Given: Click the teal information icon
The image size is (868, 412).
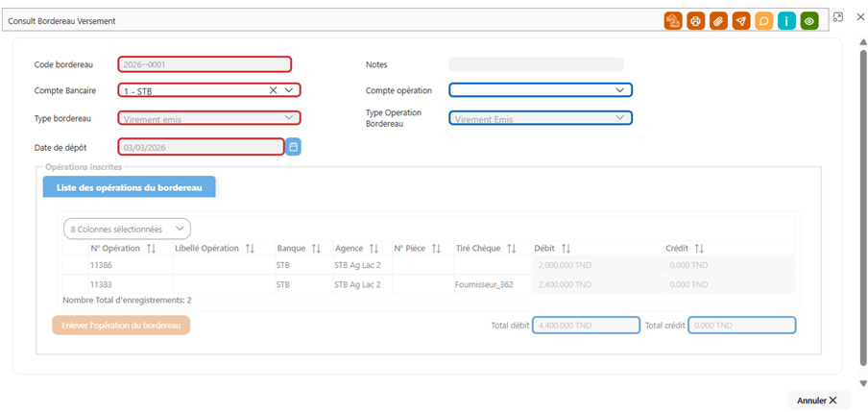Looking at the screenshot, I should pyautogui.click(x=786, y=21).
